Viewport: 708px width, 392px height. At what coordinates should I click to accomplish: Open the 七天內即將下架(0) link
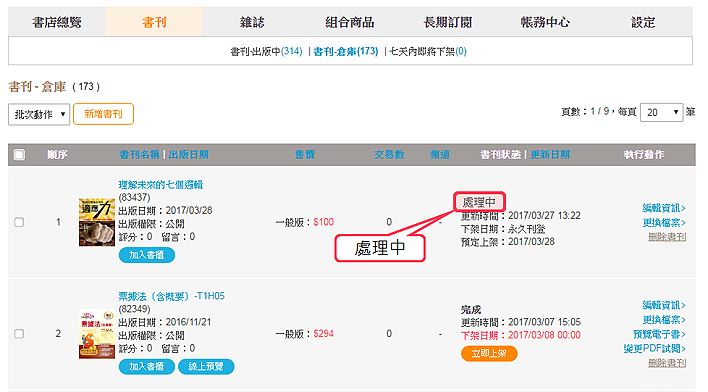(x=428, y=51)
